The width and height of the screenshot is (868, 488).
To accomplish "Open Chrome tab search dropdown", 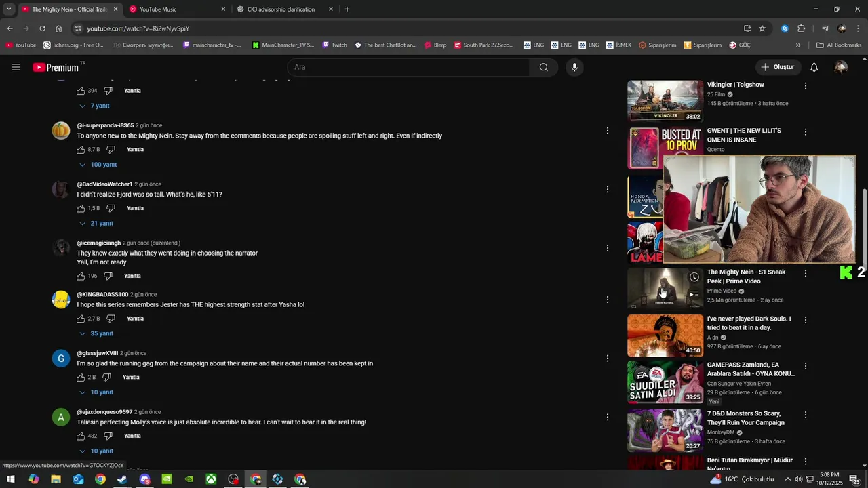I will click(x=9, y=9).
